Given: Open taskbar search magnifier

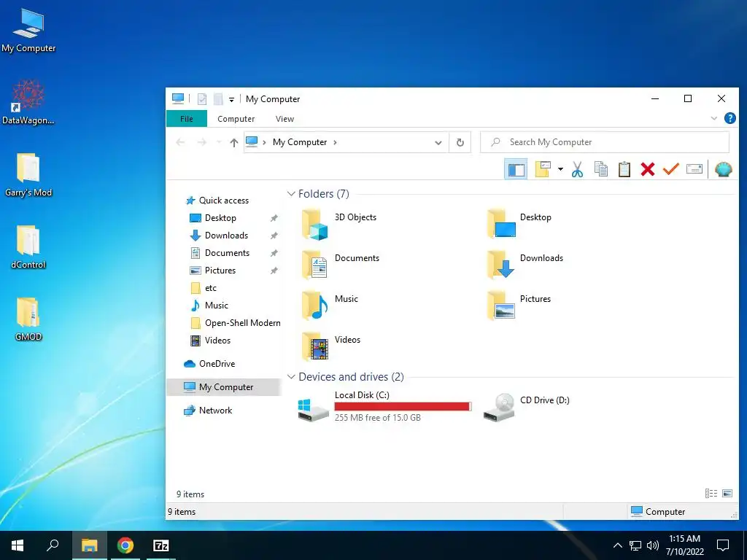Looking at the screenshot, I should click(x=53, y=545).
